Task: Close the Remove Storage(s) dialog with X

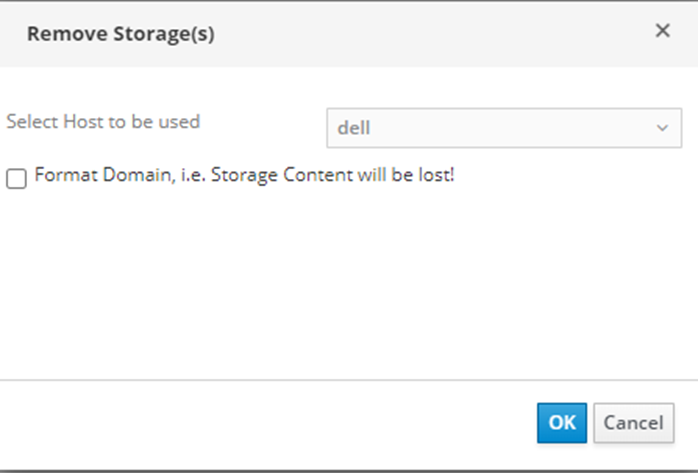Action: click(662, 31)
